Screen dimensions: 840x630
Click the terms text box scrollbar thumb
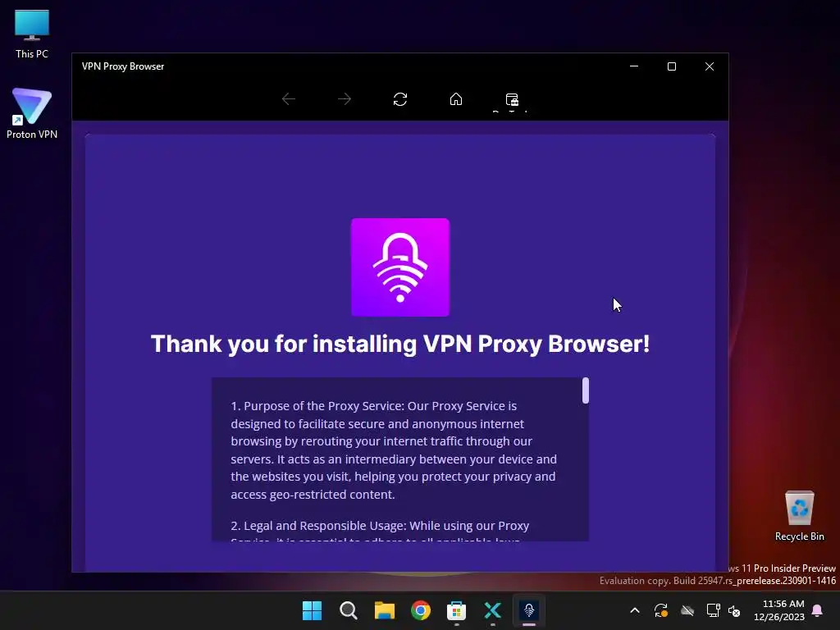coord(586,390)
